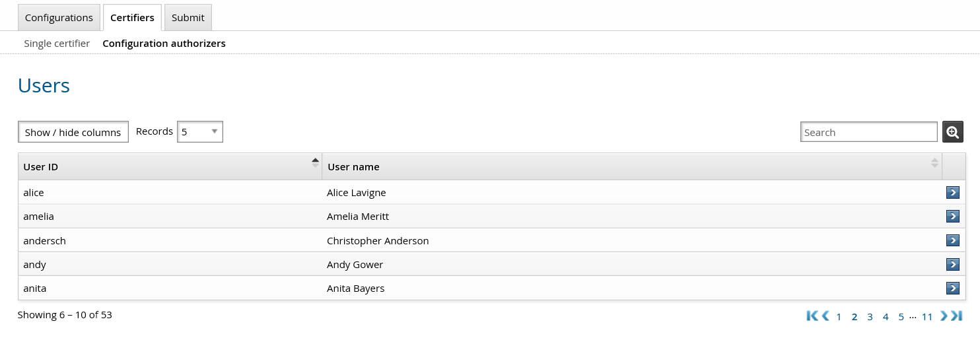The image size is (980, 342).
Task: Switch to the Configurations tab
Action: [59, 18]
